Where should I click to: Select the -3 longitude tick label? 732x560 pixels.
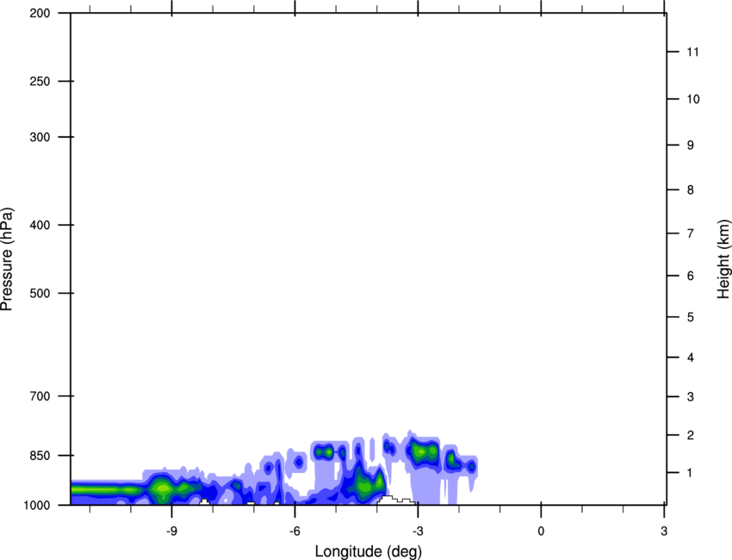pos(418,530)
